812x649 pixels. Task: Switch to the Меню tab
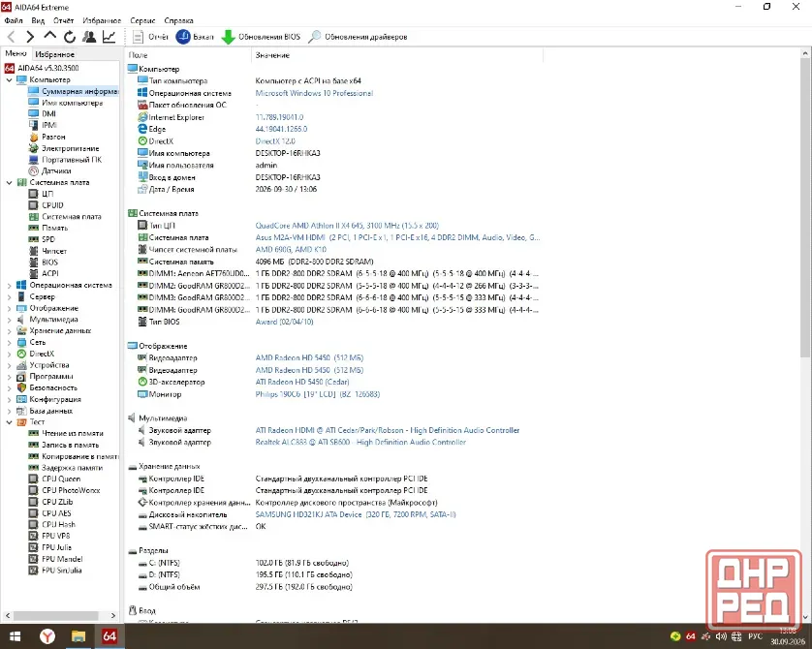pyautogui.click(x=16, y=53)
